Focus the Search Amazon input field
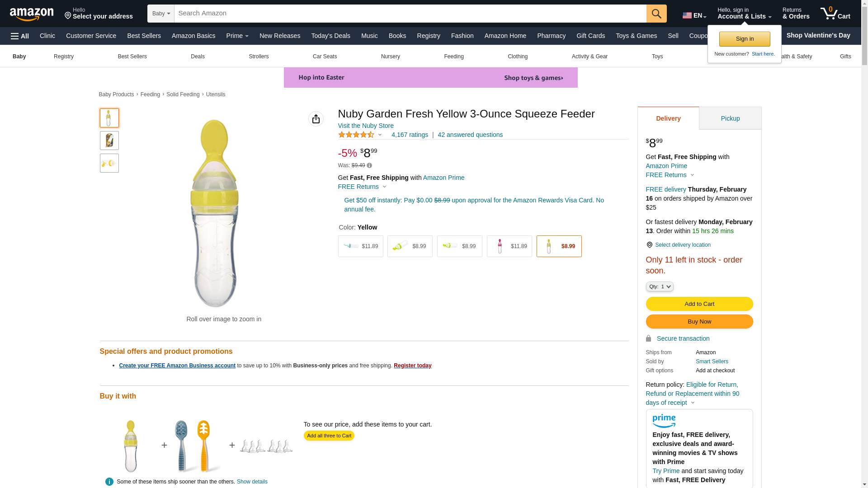Image resolution: width=868 pixels, height=488 pixels. tap(410, 14)
